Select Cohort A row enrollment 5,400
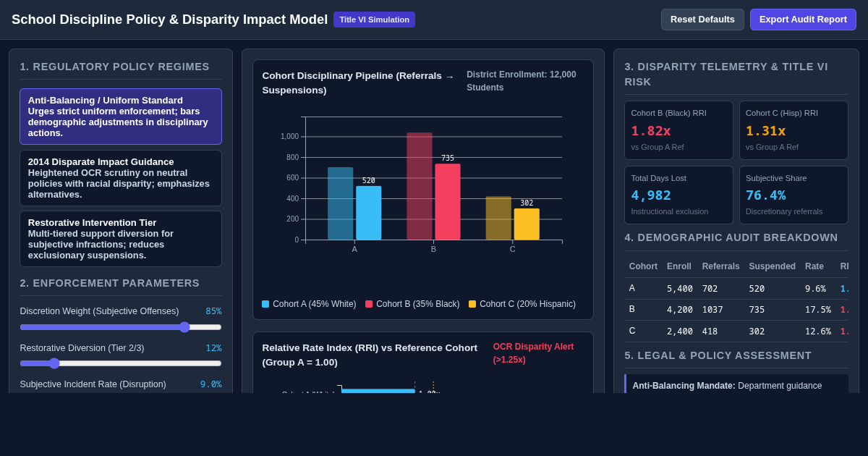This screenshot has width=868, height=456. (x=680, y=288)
